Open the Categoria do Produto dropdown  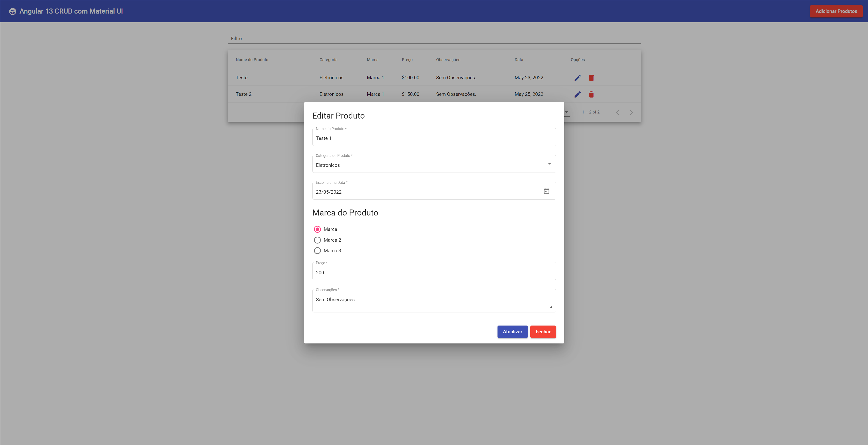tap(434, 164)
